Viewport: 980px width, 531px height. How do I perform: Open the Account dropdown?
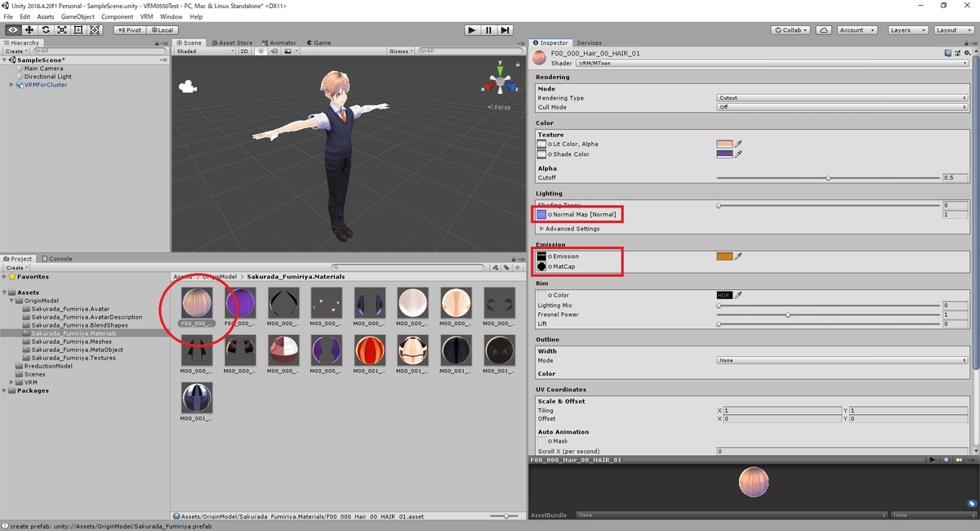[856, 30]
